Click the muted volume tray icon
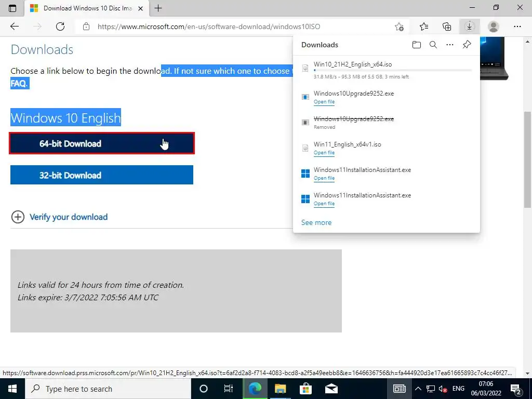The height and width of the screenshot is (399, 532). (x=443, y=389)
